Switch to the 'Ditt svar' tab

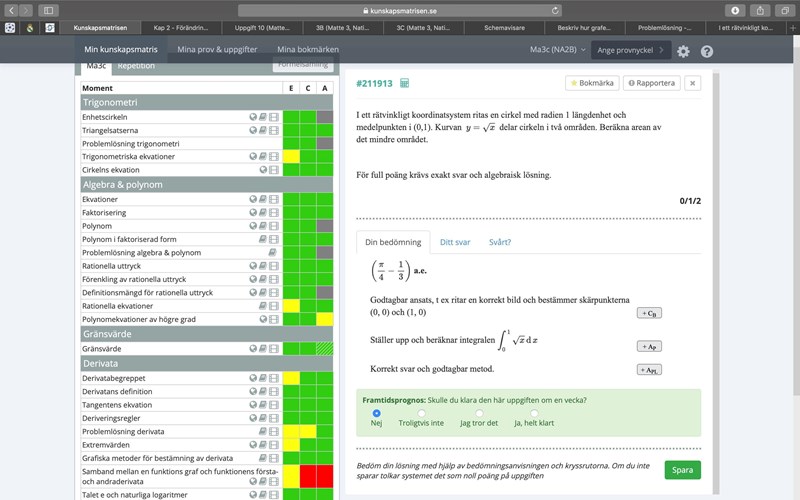click(457, 241)
